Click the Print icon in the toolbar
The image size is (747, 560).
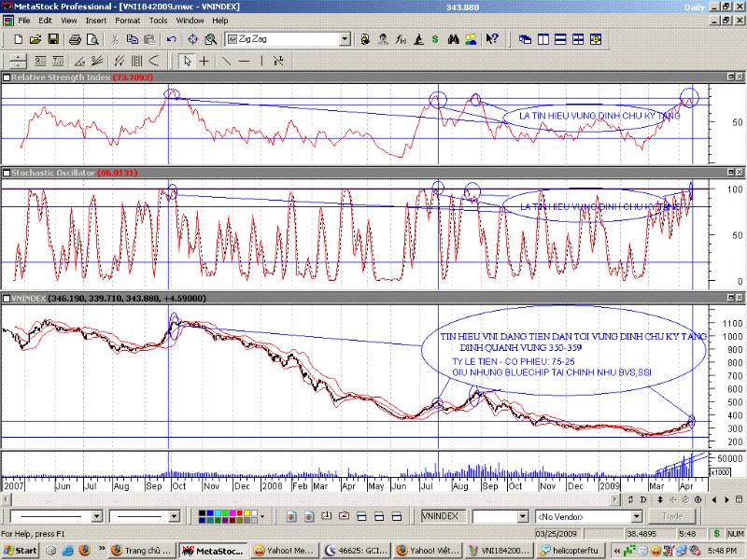click(76, 39)
